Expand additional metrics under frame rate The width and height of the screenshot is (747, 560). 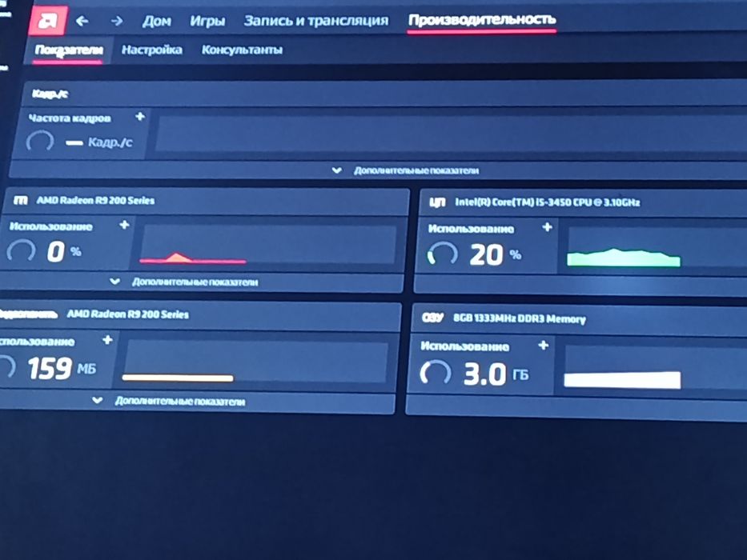(x=407, y=170)
